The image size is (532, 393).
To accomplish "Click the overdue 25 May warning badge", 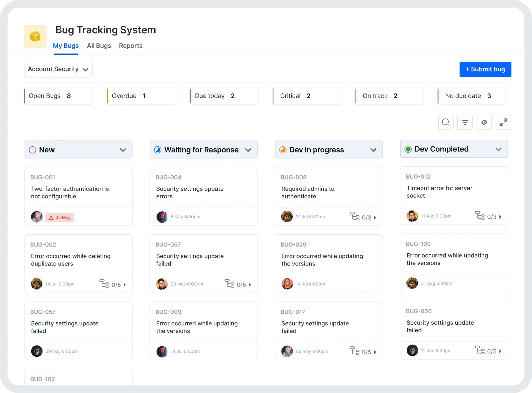I will tap(60, 217).
